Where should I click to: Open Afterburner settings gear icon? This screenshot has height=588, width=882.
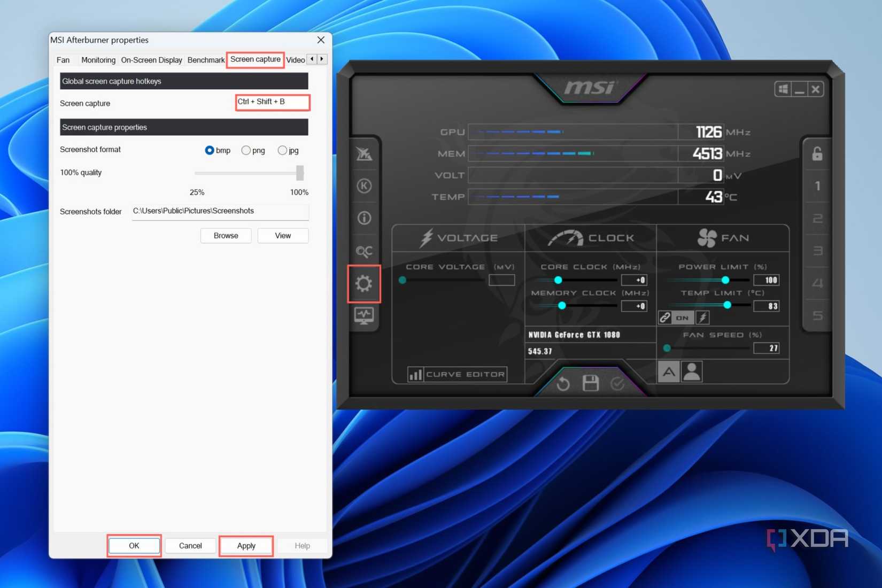[x=364, y=283]
